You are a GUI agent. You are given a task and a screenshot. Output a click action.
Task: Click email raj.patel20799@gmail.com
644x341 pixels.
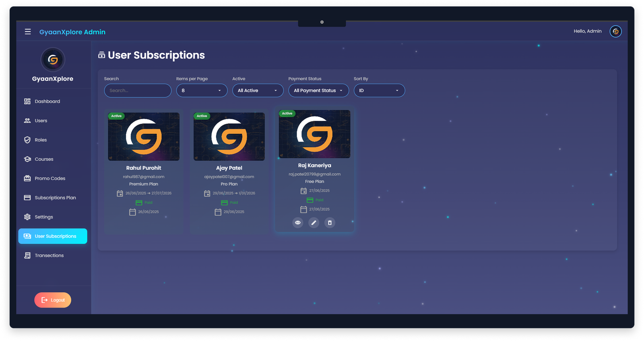pyautogui.click(x=315, y=174)
